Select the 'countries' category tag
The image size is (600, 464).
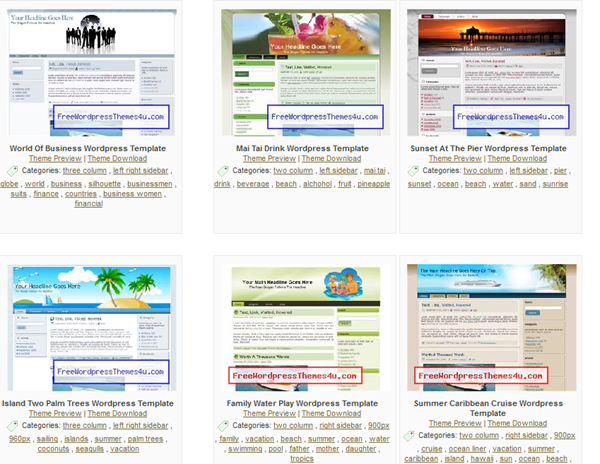(x=81, y=194)
